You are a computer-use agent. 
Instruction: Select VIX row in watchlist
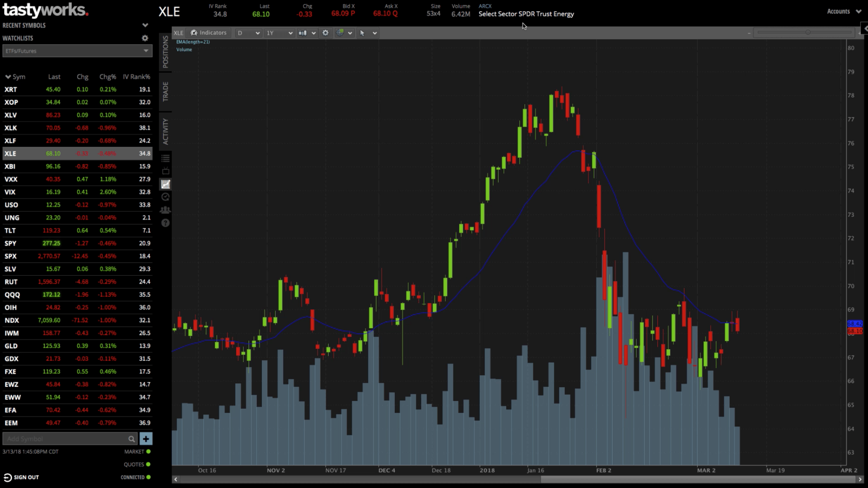coord(77,192)
